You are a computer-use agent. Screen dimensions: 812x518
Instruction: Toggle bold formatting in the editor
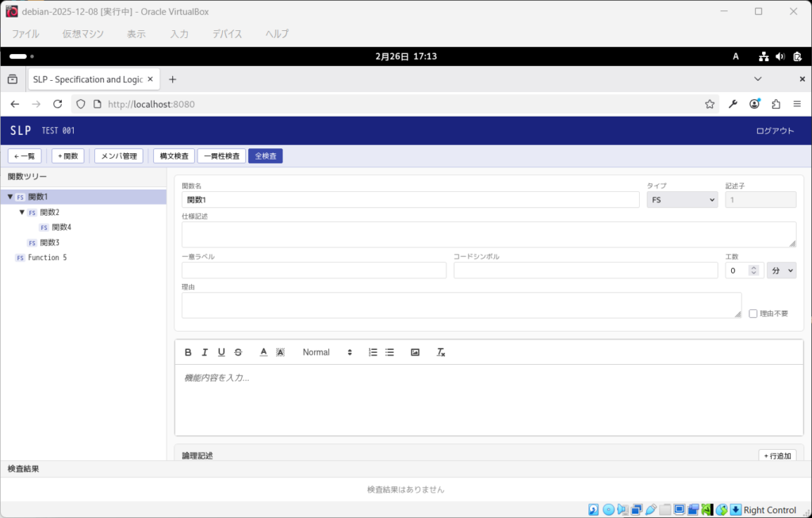[189, 352]
